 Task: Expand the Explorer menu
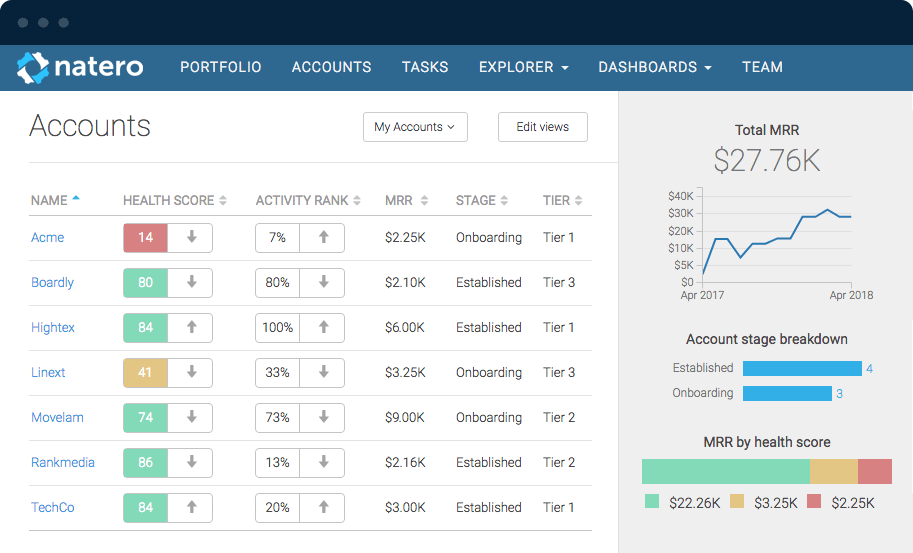[x=523, y=68]
